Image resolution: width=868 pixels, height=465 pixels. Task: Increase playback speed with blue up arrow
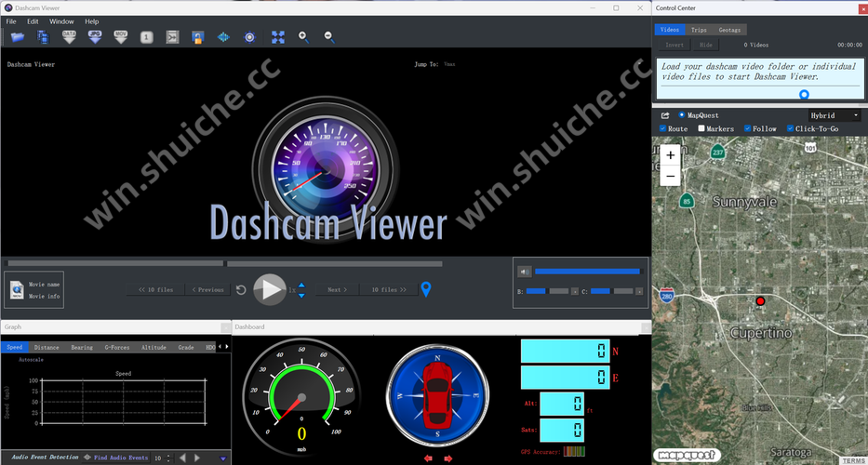(301, 285)
